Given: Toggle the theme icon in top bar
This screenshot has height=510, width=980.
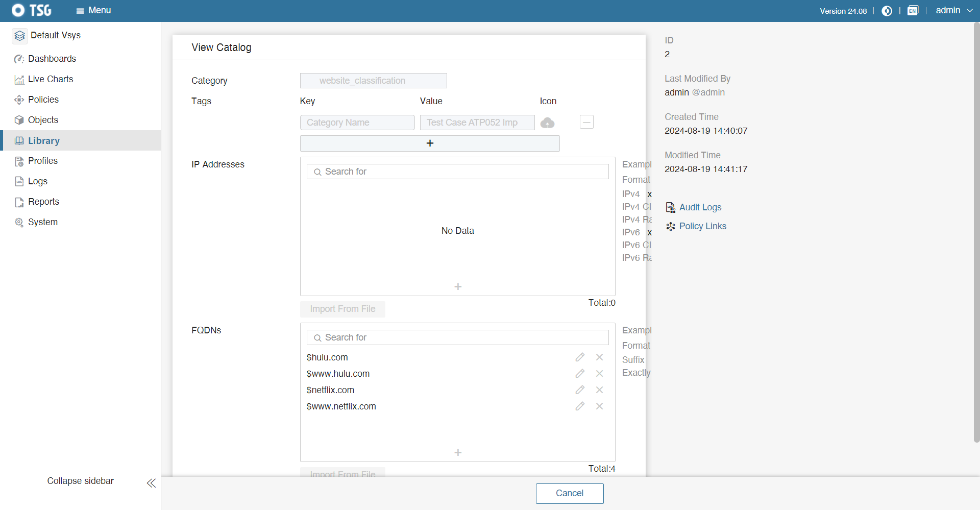Looking at the screenshot, I should [x=887, y=11].
